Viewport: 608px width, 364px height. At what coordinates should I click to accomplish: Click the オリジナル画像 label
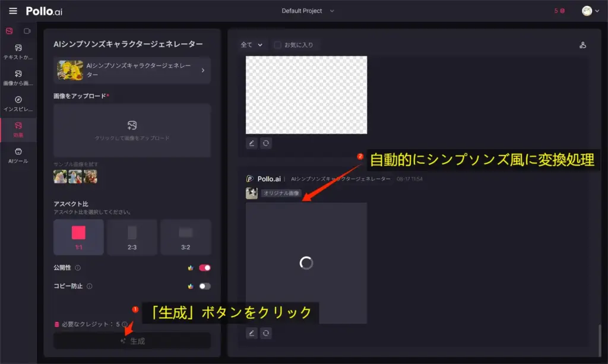pos(281,193)
